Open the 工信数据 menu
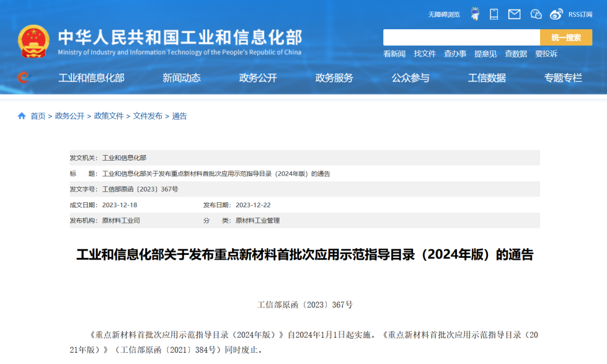The image size is (607, 364). [x=487, y=78]
